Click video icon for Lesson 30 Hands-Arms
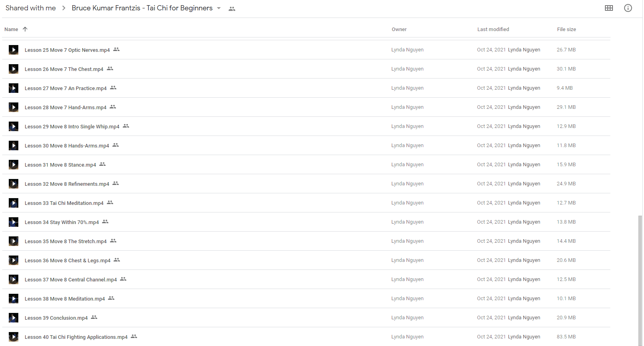Screen dimensions: 644x346 14,145
